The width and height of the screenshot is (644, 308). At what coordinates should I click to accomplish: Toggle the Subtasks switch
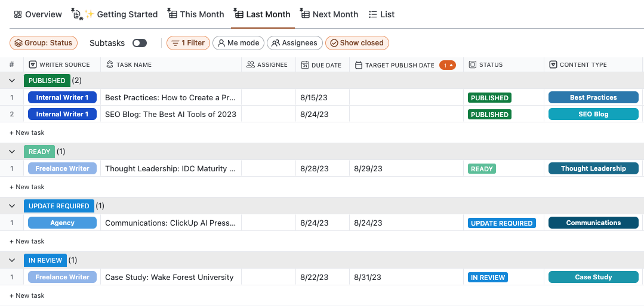(x=140, y=43)
